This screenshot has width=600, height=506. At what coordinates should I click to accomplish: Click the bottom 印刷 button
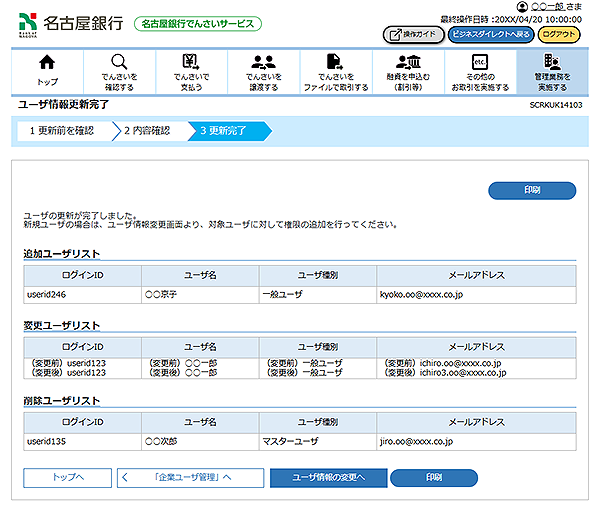[x=433, y=478]
